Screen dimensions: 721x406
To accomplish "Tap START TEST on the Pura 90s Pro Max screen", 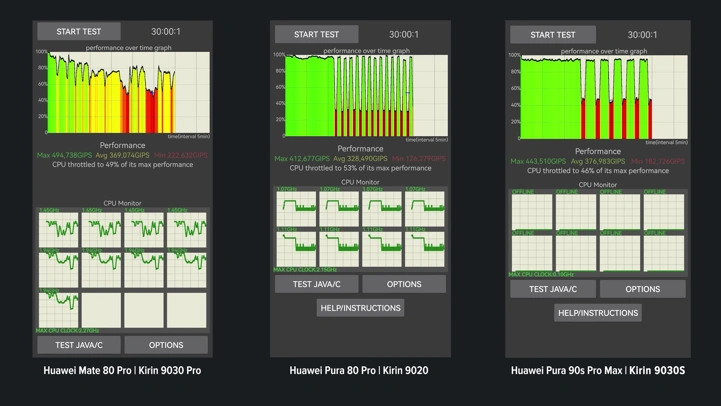I will (553, 34).
